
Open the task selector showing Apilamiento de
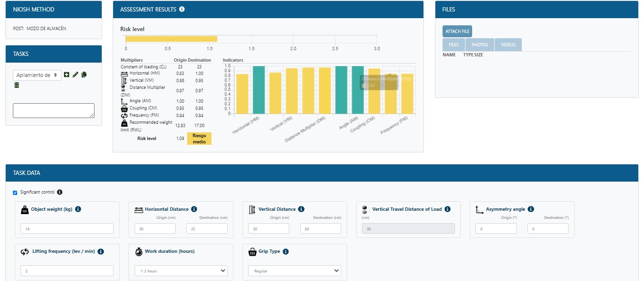pyautogui.click(x=37, y=75)
